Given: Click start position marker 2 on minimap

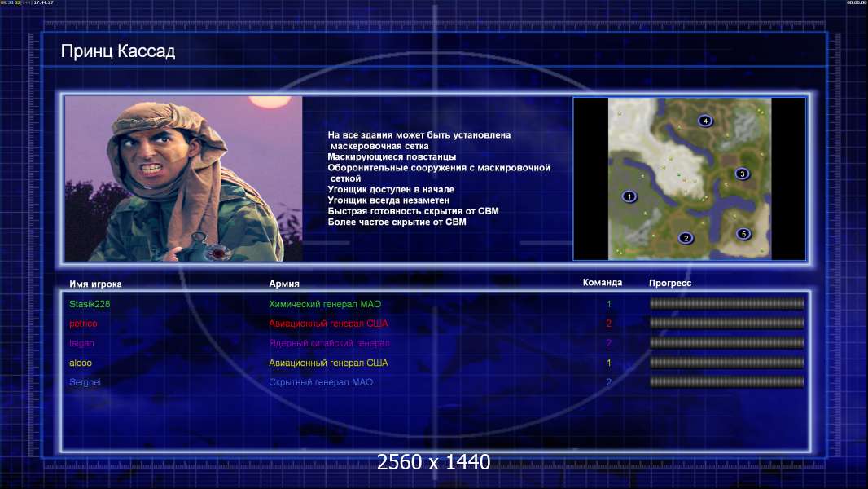Looking at the screenshot, I should click(686, 238).
